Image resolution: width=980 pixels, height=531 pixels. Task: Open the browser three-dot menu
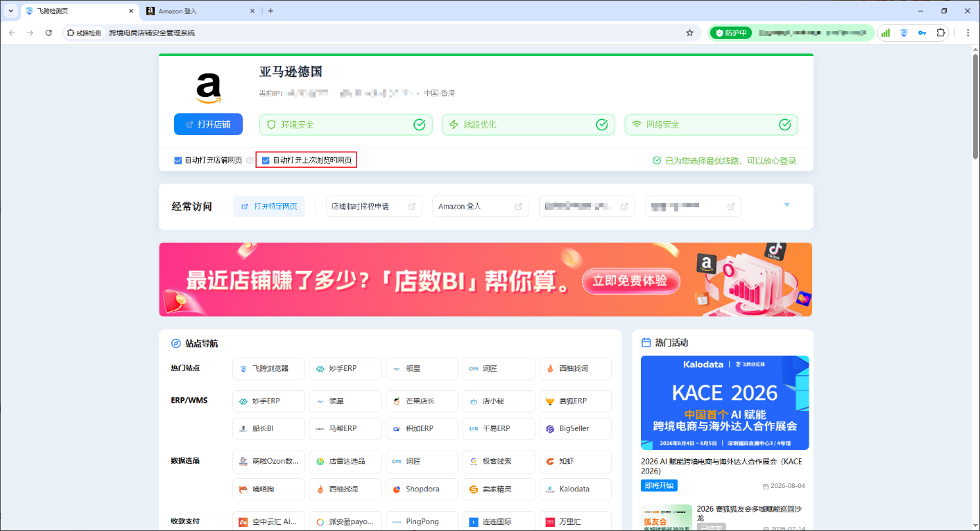coord(968,33)
